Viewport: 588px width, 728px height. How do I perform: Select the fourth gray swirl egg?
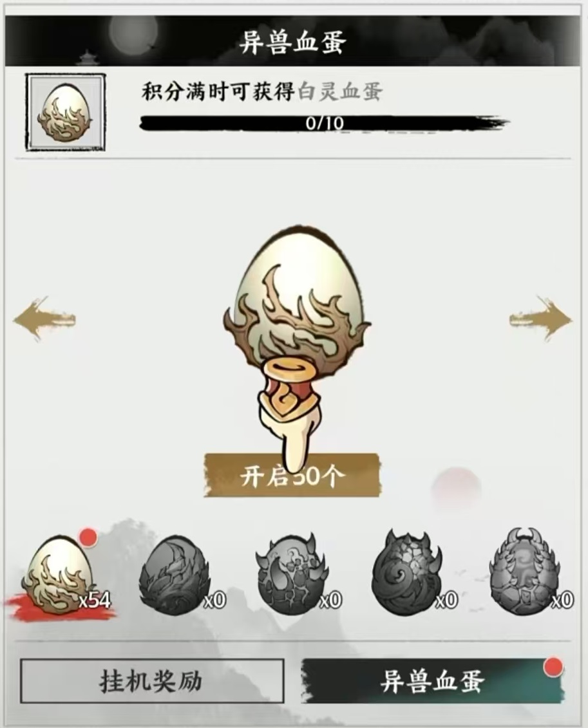(408, 572)
